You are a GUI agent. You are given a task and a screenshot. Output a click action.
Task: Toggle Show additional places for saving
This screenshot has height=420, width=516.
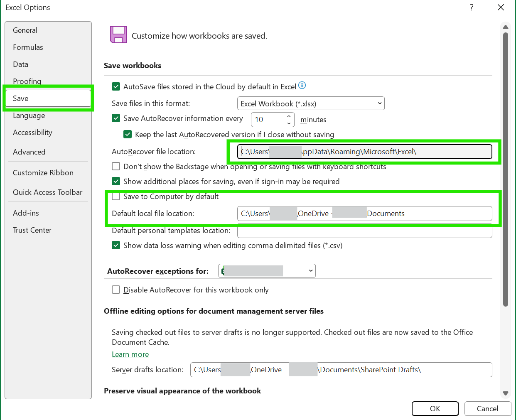coord(116,181)
